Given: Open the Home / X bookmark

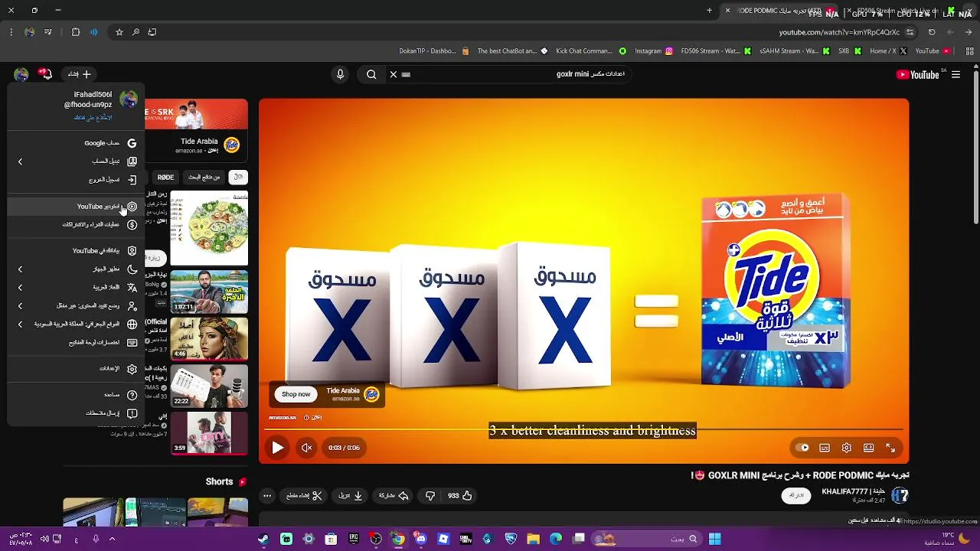Looking at the screenshot, I should pyautogui.click(x=888, y=51).
